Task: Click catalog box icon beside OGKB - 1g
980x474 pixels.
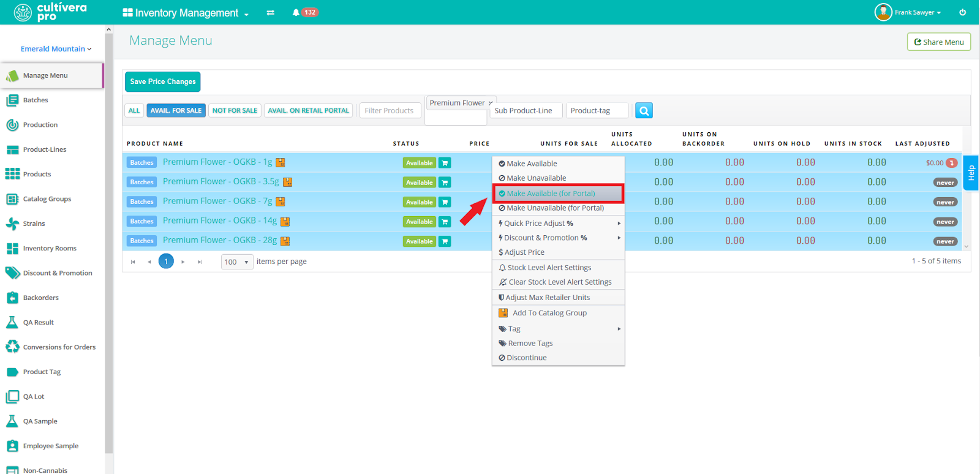Action: tap(281, 162)
